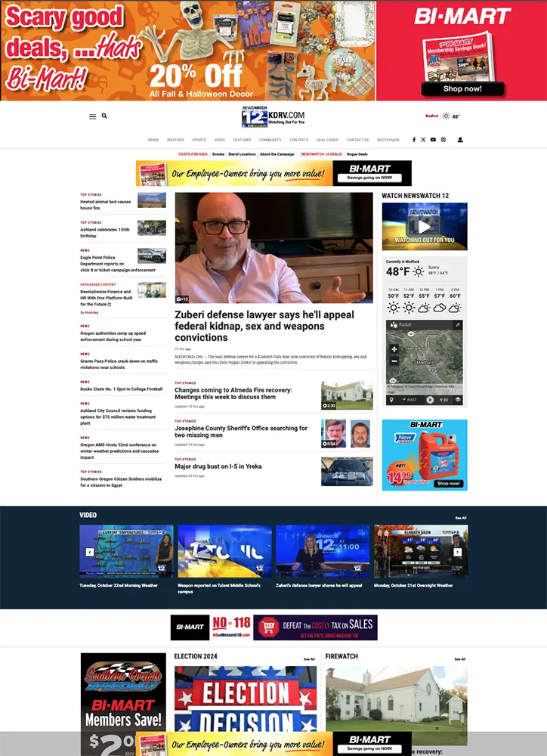
Task: Open Ashland celebrates 150th birthday story
Action: click(104, 233)
